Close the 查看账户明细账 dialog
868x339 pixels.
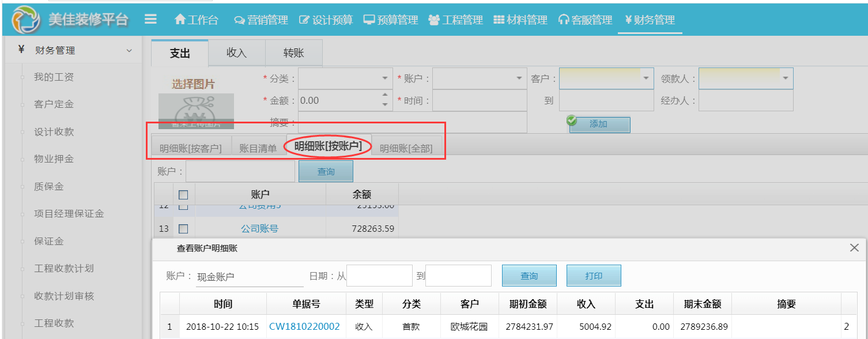click(854, 248)
